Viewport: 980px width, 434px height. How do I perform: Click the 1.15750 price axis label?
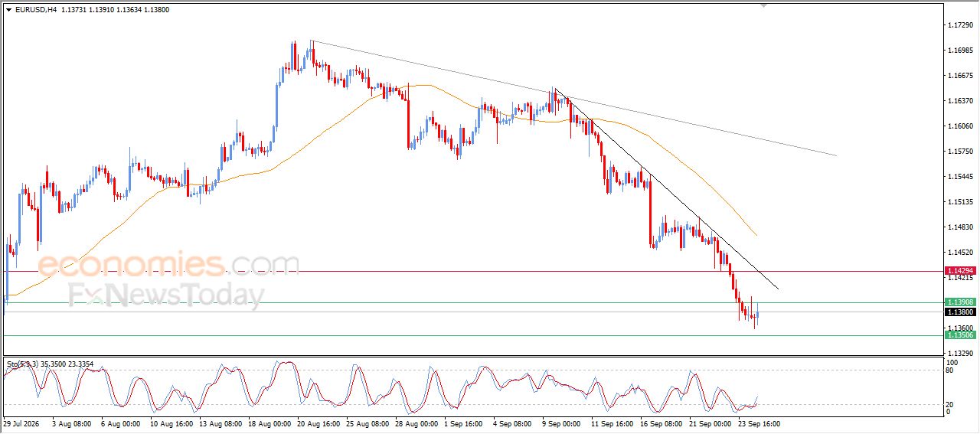point(959,152)
